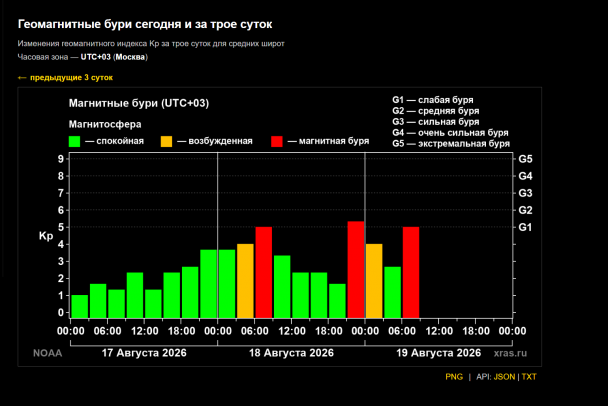The image size is (608, 406).
Task: Click legend text 'G3 — сильная буря'
Action: tap(436, 122)
